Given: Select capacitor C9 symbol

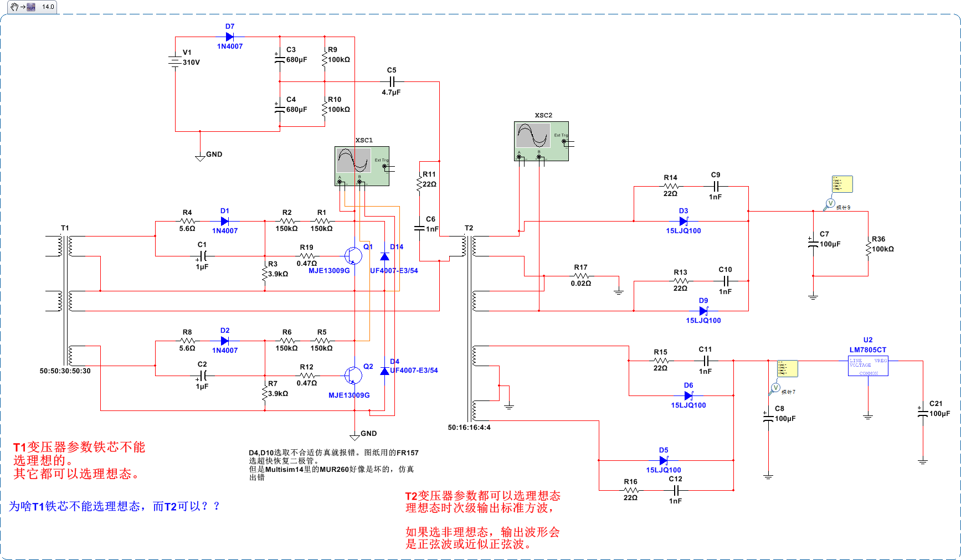Looking at the screenshot, I should coord(716,186).
